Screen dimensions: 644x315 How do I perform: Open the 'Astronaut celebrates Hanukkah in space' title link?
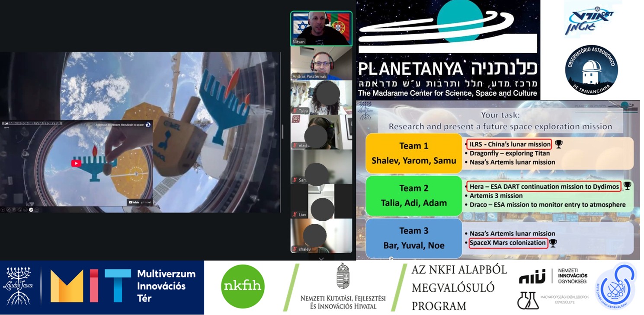(119, 124)
